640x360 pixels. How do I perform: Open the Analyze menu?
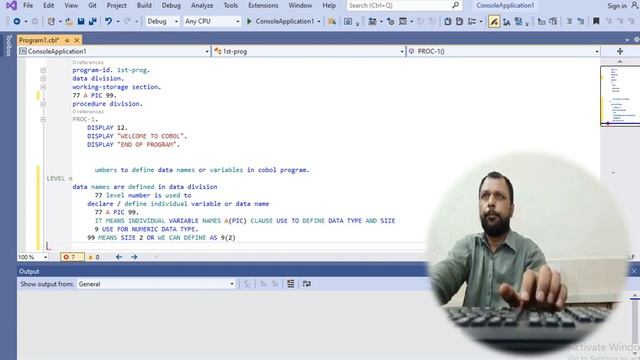(x=202, y=5)
